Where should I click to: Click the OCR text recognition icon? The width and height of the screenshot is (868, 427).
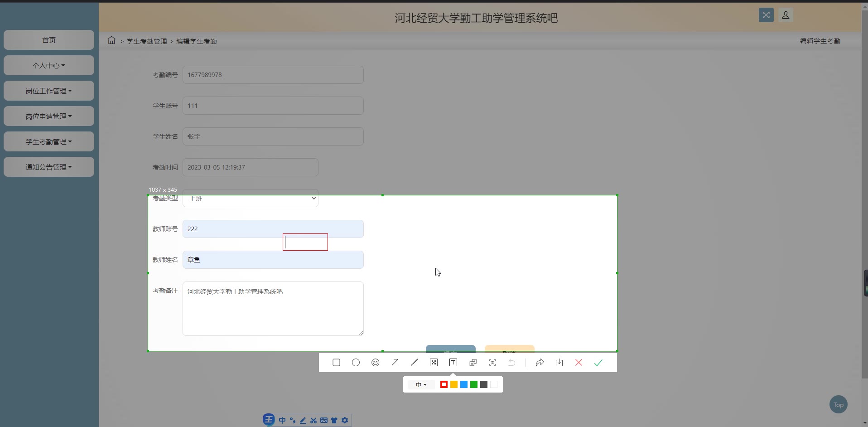[x=492, y=363]
